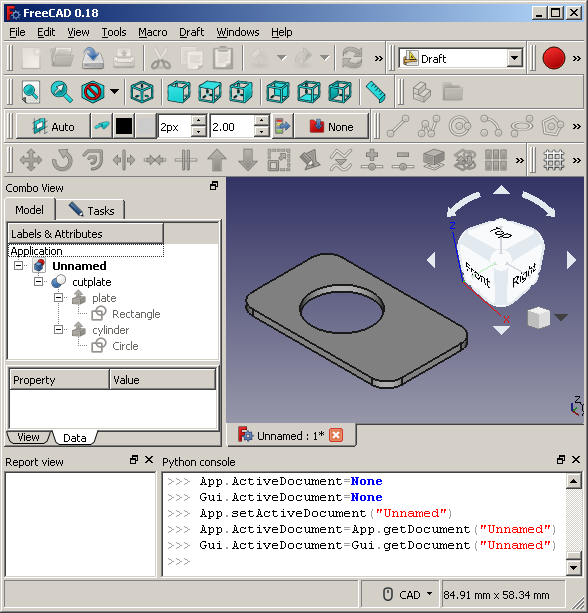Image resolution: width=588 pixels, height=613 pixels.
Task: Select the Draft Wire polyline tool
Action: coord(428,126)
